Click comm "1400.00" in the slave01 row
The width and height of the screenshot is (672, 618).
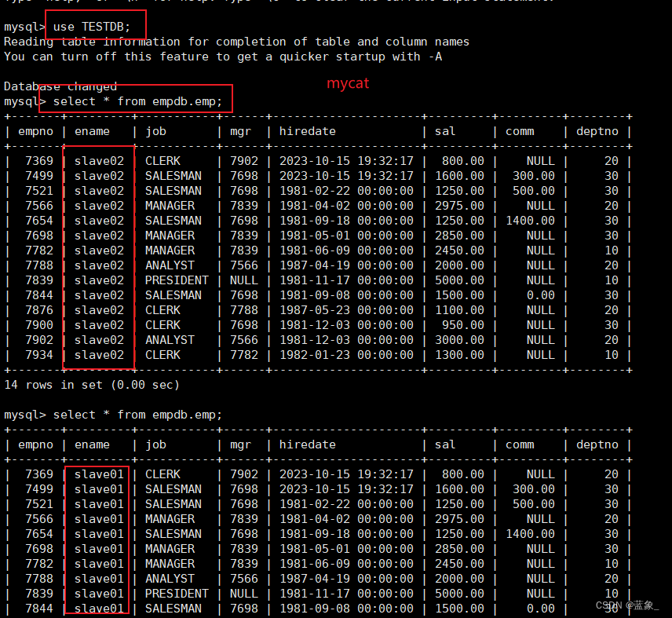click(x=530, y=534)
